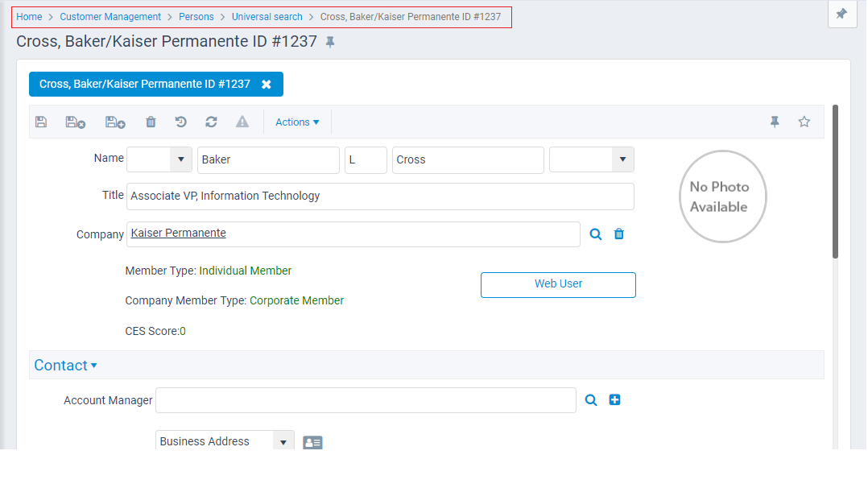Open the Business Address type dropdown

[x=283, y=440]
